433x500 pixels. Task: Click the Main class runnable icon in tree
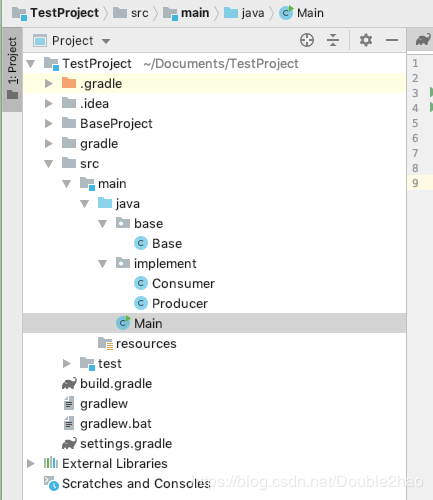(x=123, y=323)
